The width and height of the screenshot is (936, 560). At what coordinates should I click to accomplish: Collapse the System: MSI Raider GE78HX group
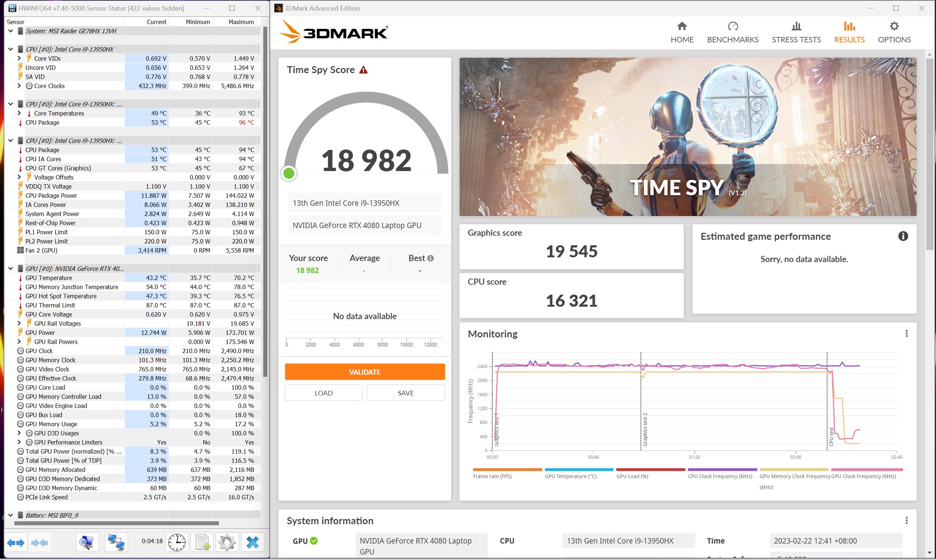tap(11, 31)
